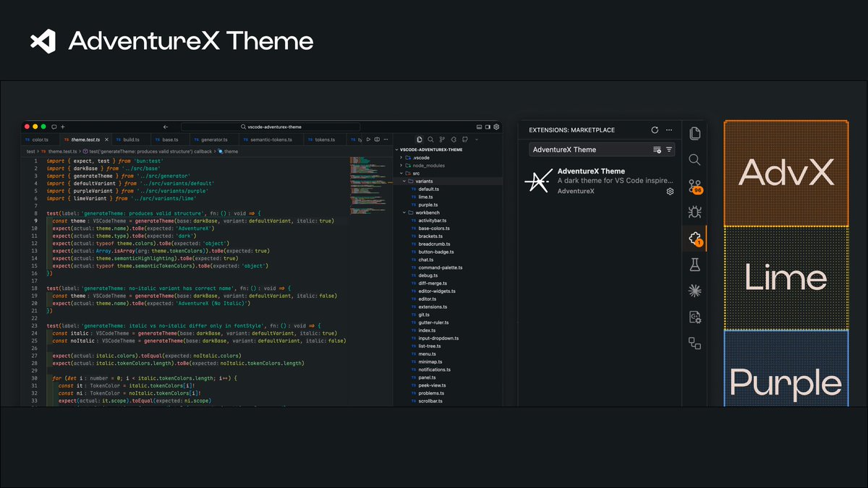868x488 pixels.
Task: Open the starburst icon in the activity bar
Action: pyautogui.click(x=695, y=291)
